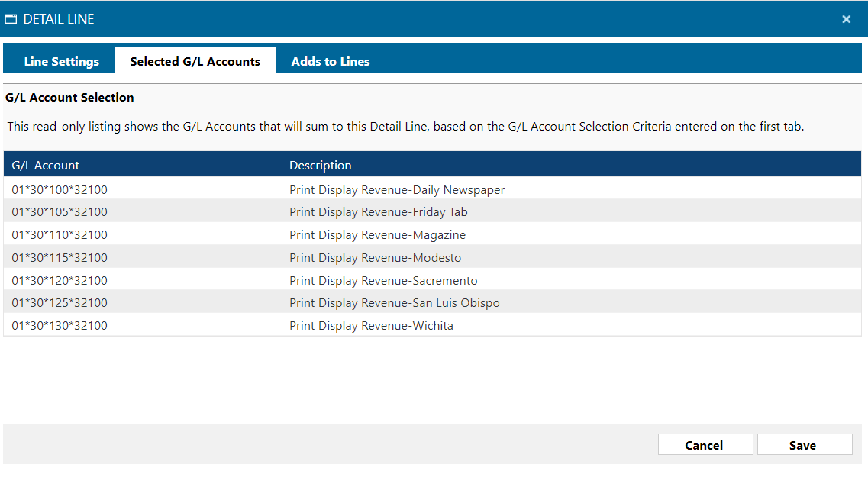Select account 01*30*120*32100 row
Screen dimensions: 868x487
click(60, 280)
